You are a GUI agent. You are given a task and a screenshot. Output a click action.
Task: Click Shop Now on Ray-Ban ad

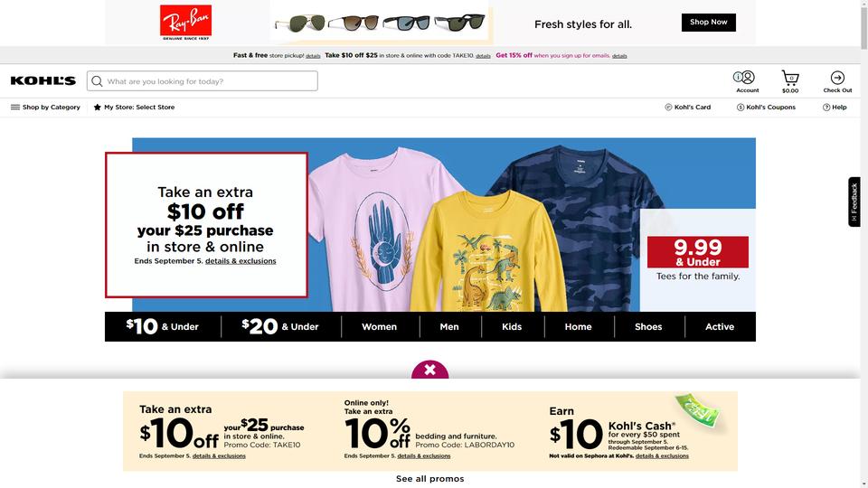coord(709,22)
